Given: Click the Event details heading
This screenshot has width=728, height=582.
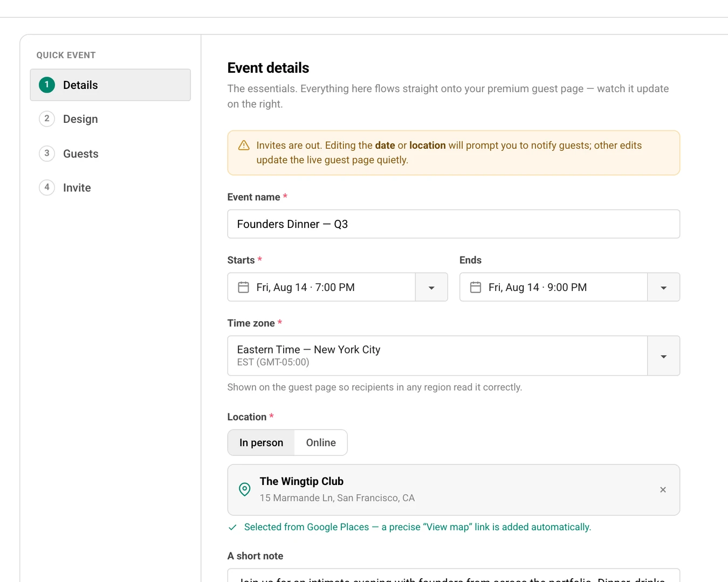Looking at the screenshot, I should (x=268, y=68).
